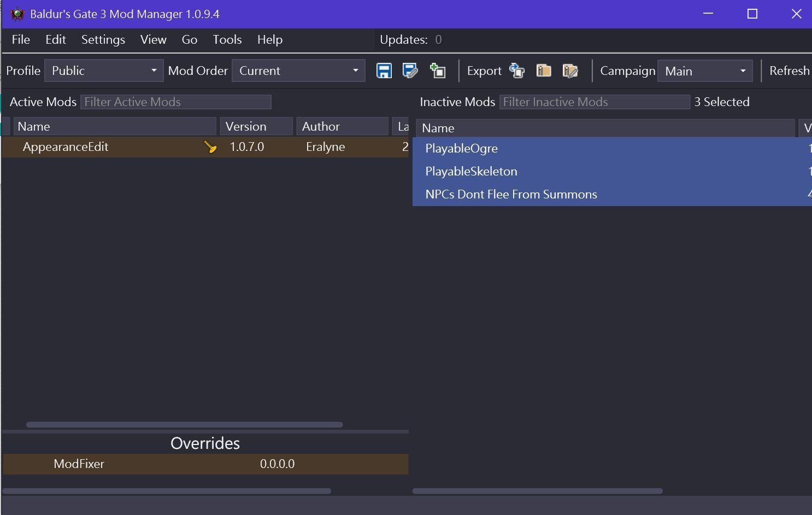Click the Filter Active Mods input field
This screenshot has width=812, height=515.
pyautogui.click(x=175, y=102)
